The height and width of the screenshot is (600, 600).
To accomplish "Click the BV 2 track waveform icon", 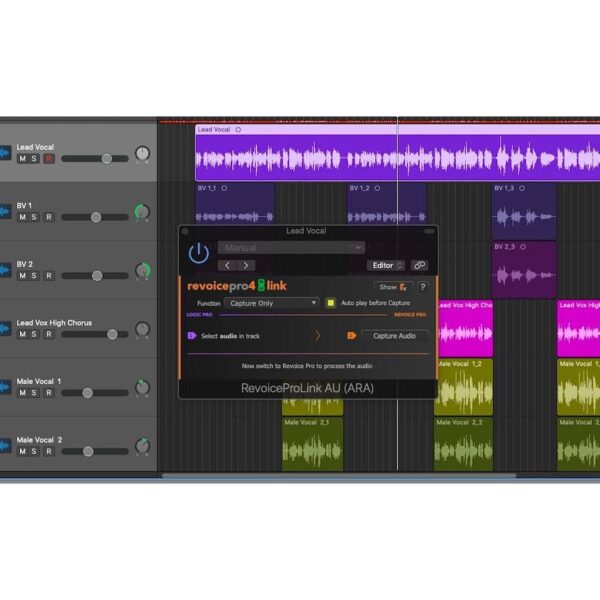I will pyautogui.click(x=5, y=270).
